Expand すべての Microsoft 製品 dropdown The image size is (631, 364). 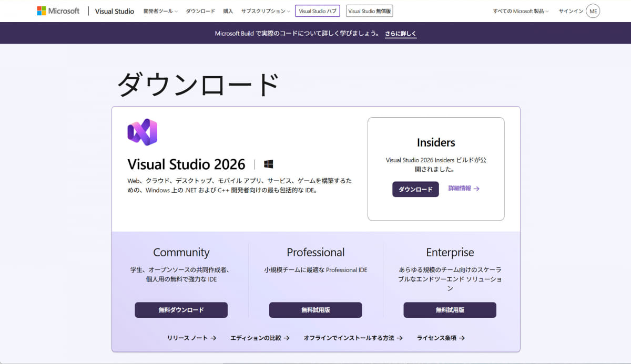click(x=521, y=11)
